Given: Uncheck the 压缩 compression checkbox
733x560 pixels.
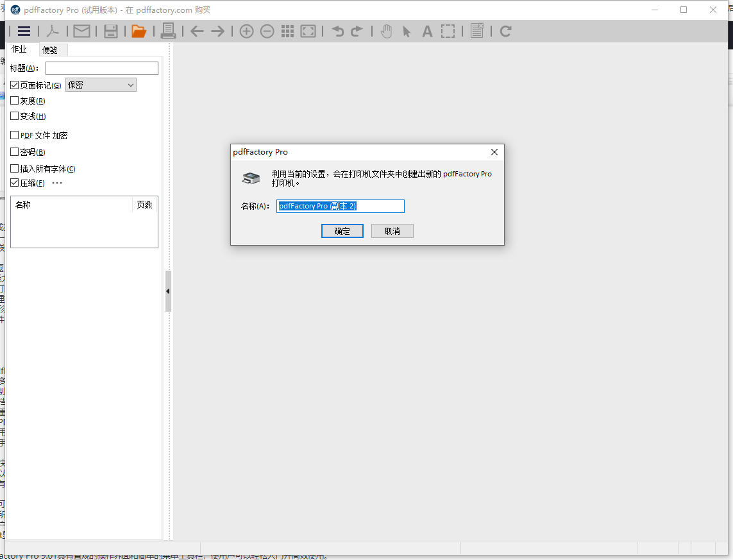Looking at the screenshot, I should (x=15, y=183).
